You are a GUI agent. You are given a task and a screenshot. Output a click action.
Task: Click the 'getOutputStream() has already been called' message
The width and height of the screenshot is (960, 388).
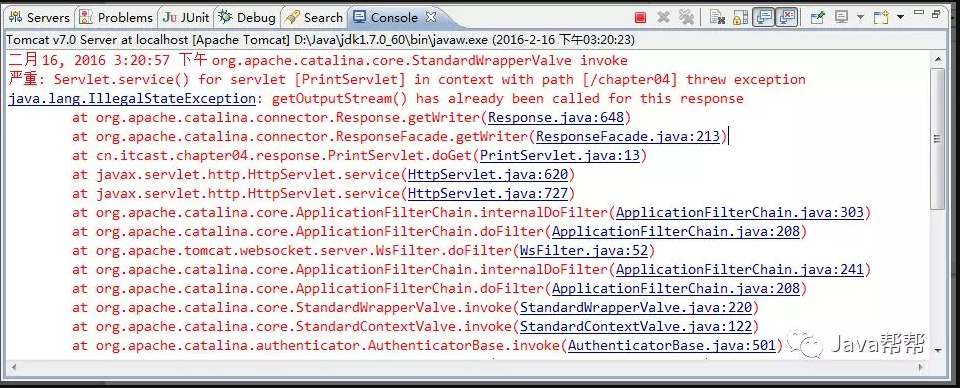coord(508,99)
